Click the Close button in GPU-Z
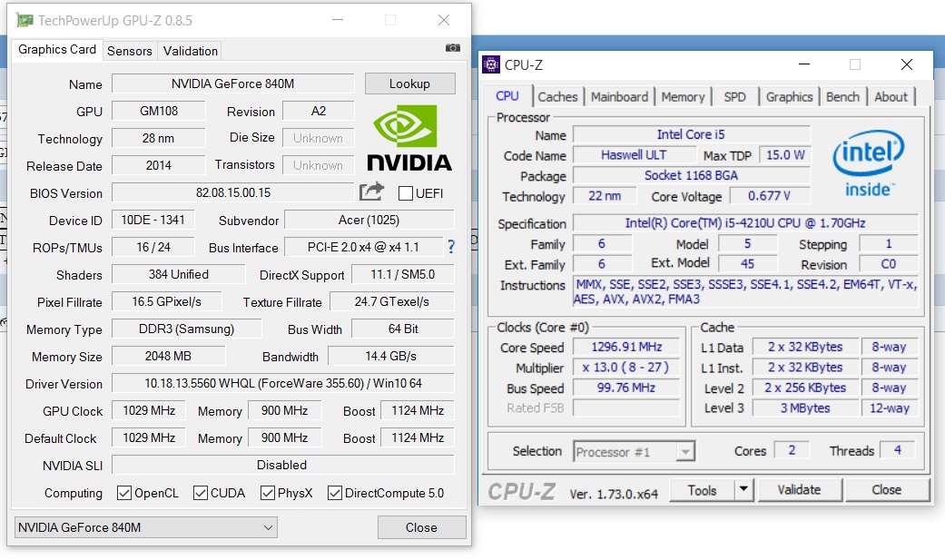Viewport: 945px width, 560px height. point(422,527)
